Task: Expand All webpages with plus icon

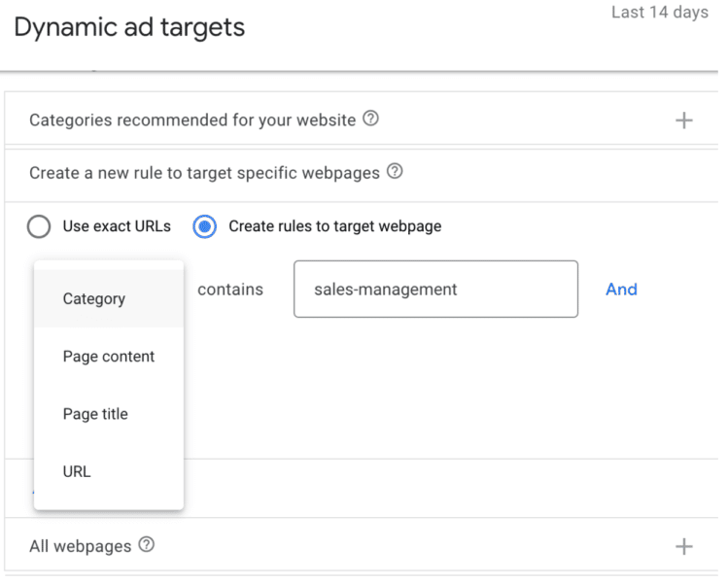Action: tap(684, 546)
